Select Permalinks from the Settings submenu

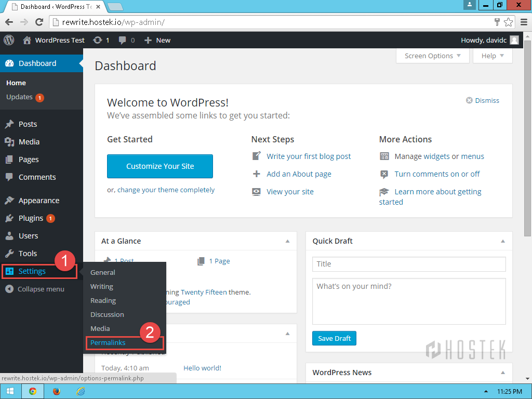coord(108,342)
